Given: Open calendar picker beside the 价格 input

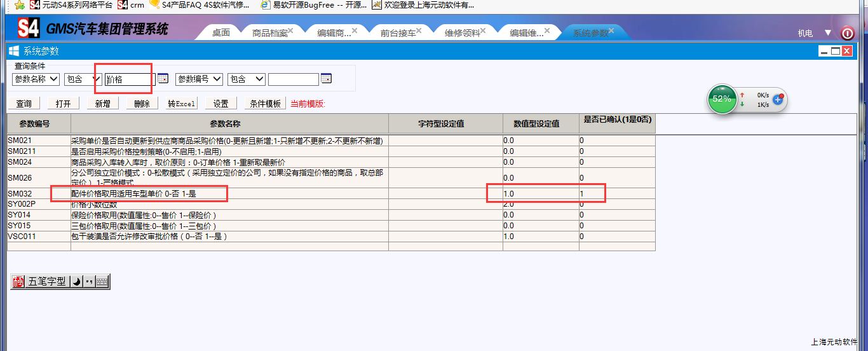Looking at the screenshot, I should click(x=163, y=79).
